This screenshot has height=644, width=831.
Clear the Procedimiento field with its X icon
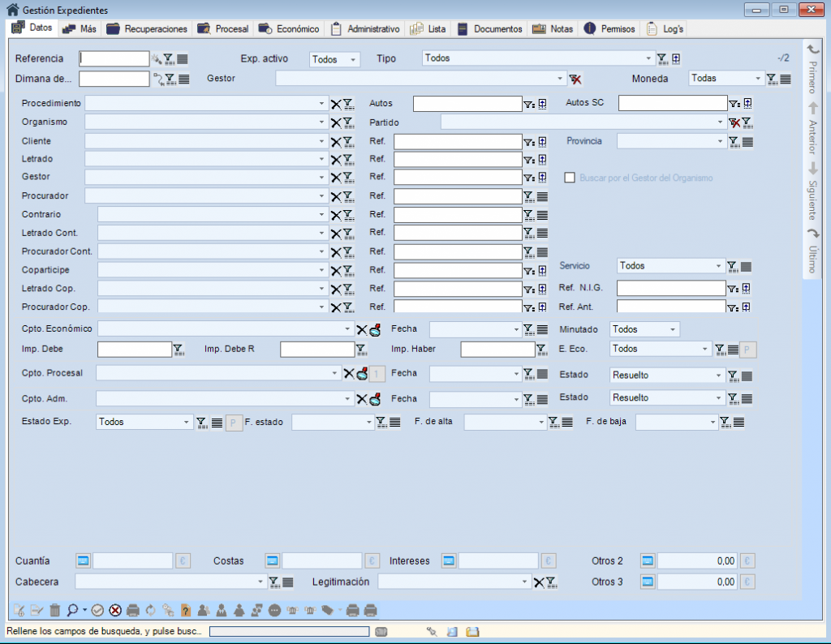click(335, 104)
